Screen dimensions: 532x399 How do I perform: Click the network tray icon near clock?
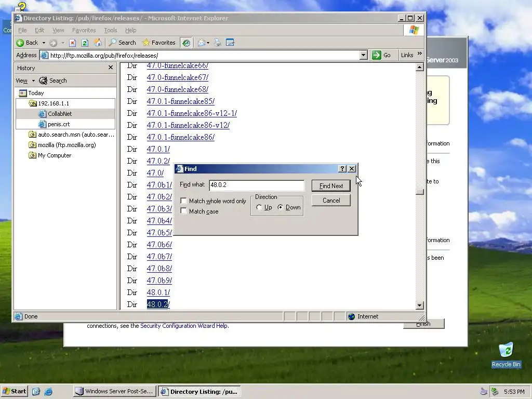pyautogui.click(x=495, y=392)
